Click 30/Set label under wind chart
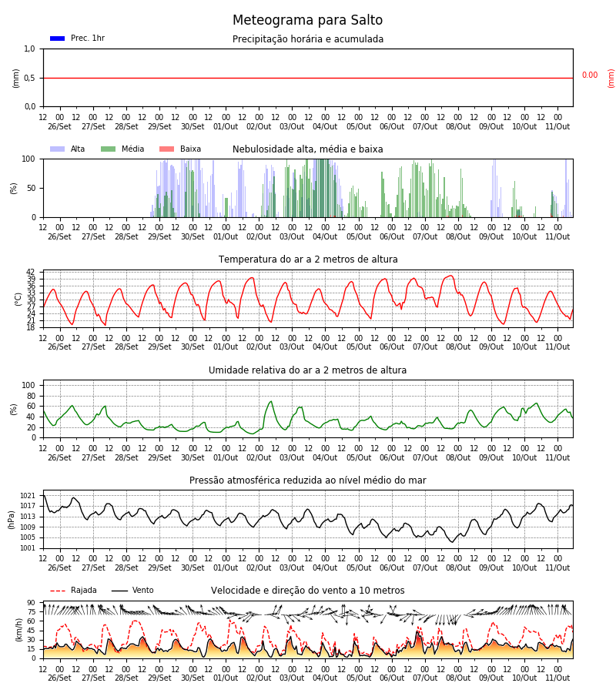 pyautogui.click(x=192, y=678)
